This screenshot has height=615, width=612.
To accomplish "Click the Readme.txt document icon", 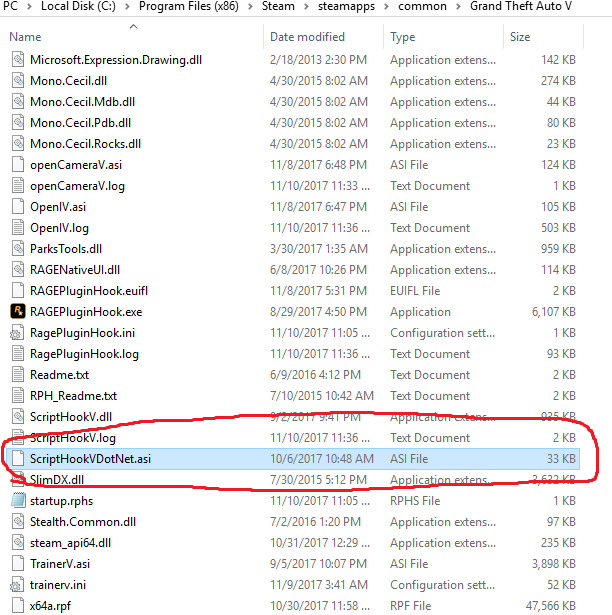I will (18, 375).
